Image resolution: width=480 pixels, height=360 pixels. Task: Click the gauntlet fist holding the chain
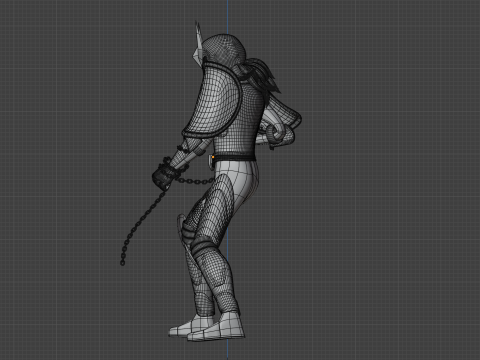point(162,178)
